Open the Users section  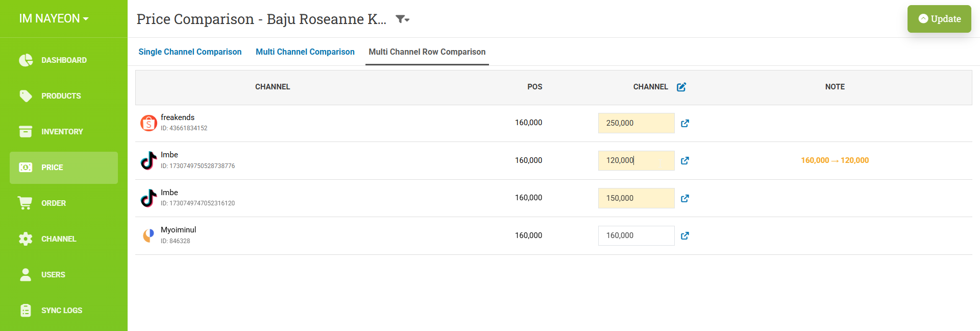(x=53, y=275)
